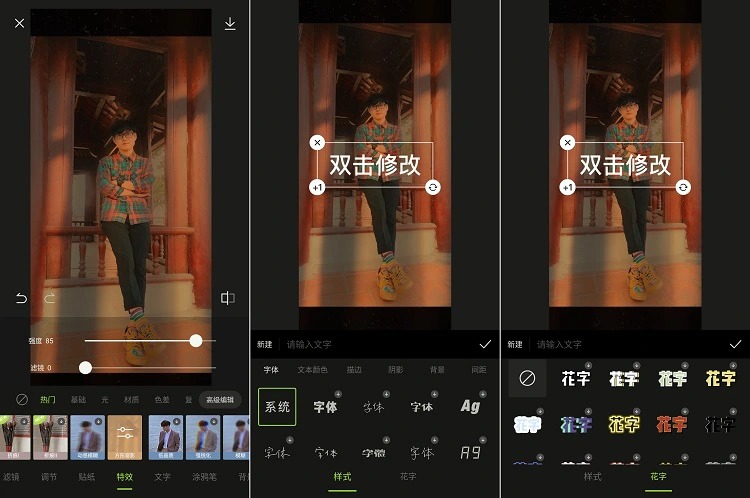Focus the 请输入文字 field in right screen

pos(559,344)
